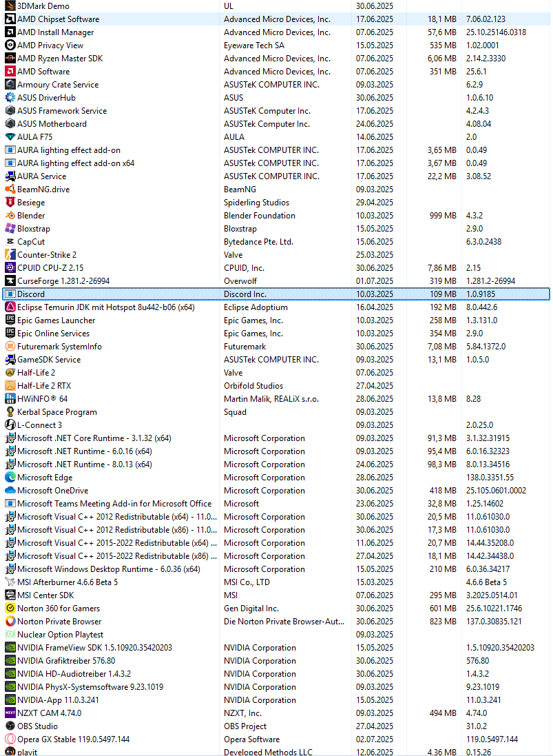
Task: Click the NVIDIA Grafiktreiber icon
Action: click(10, 660)
